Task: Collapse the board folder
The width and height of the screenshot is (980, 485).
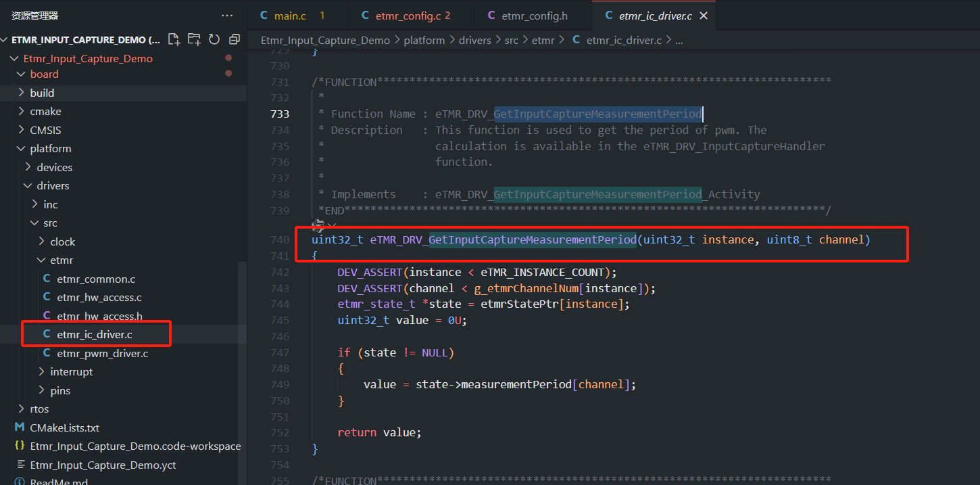Action: (x=22, y=74)
